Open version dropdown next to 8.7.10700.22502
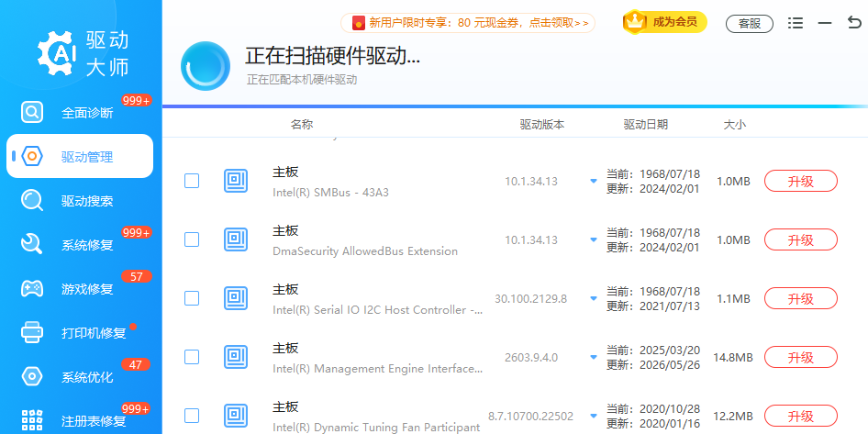Viewport: 868px width, 434px height. tap(594, 416)
